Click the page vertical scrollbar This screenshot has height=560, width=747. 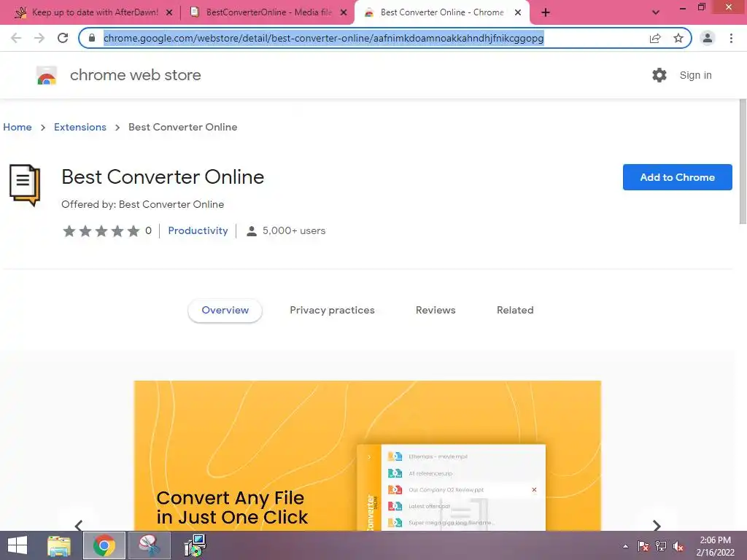point(743,162)
